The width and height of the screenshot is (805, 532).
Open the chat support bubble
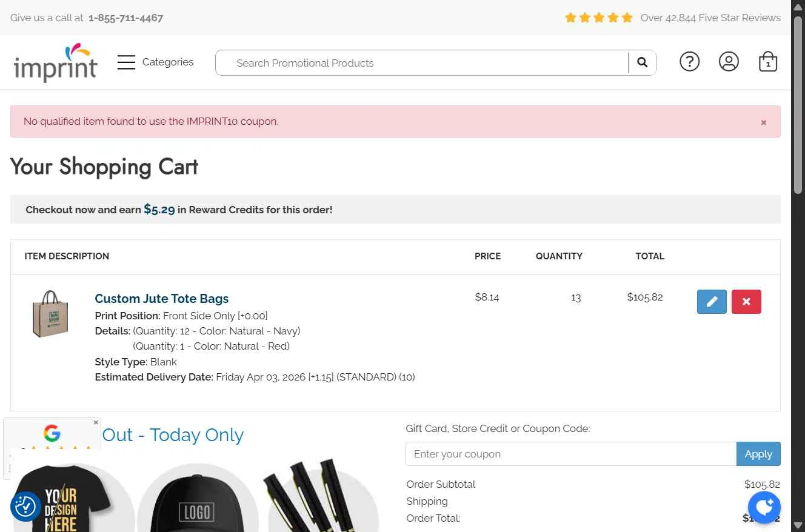(764, 507)
